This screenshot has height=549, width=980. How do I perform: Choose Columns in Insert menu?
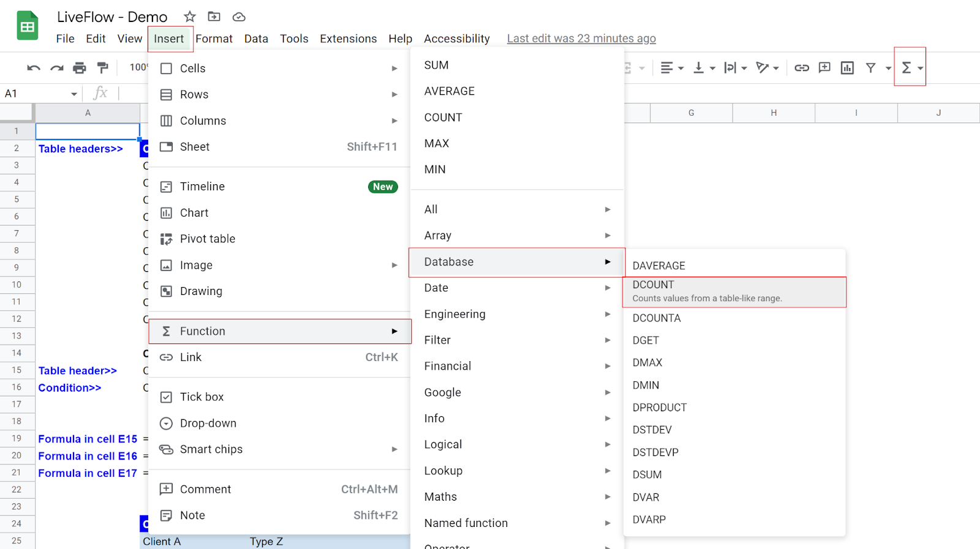click(279, 121)
